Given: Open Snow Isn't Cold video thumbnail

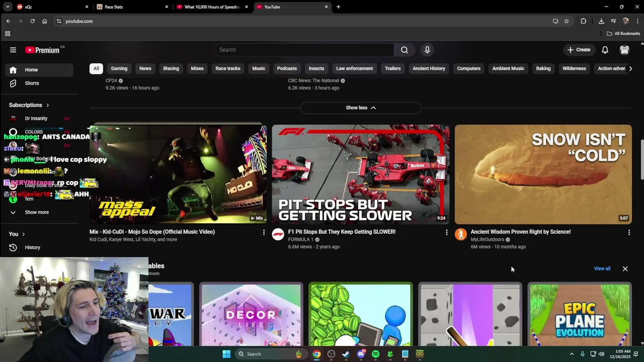Looking at the screenshot, I should coord(543,174).
